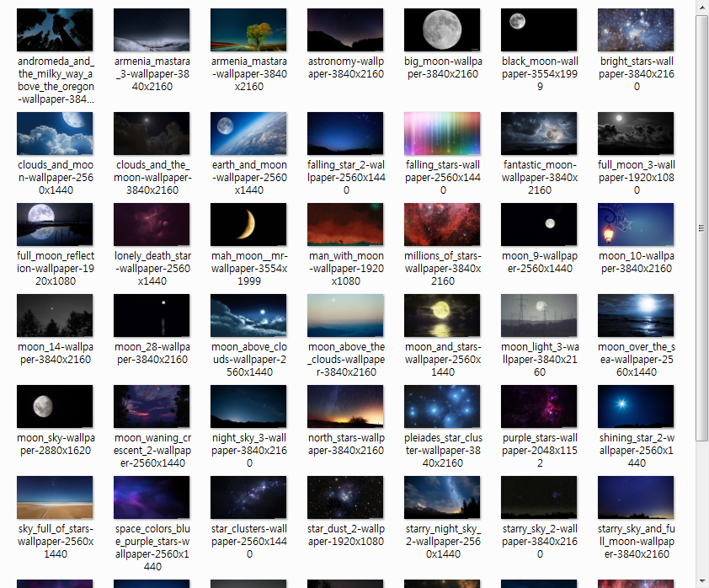This screenshot has width=709, height=588.
Task: Select the mah_moon__mr crescent thumbnail
Action: 248,224
